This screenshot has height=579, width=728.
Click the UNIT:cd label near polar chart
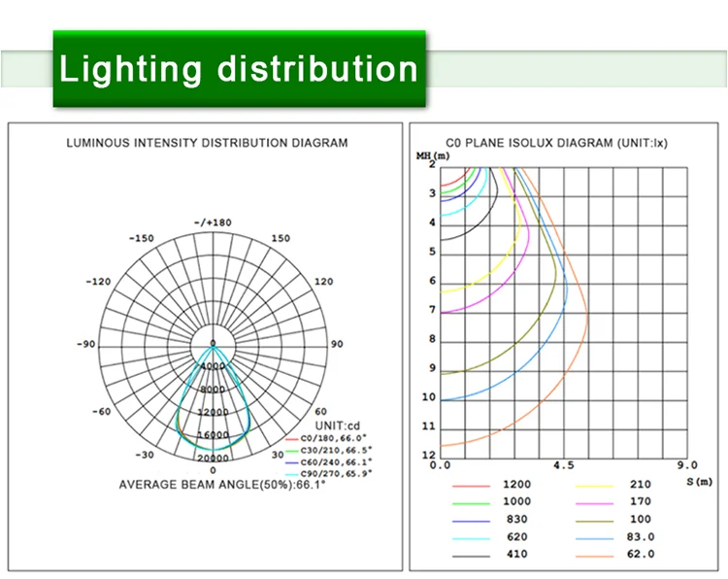pos(339,426)
